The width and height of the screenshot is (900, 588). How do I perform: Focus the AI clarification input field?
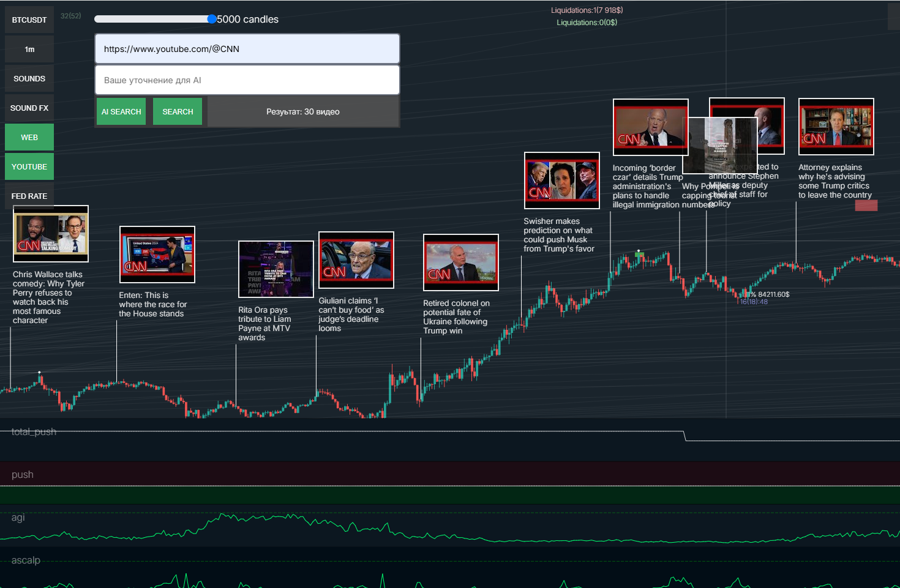(x=247, y=80)
